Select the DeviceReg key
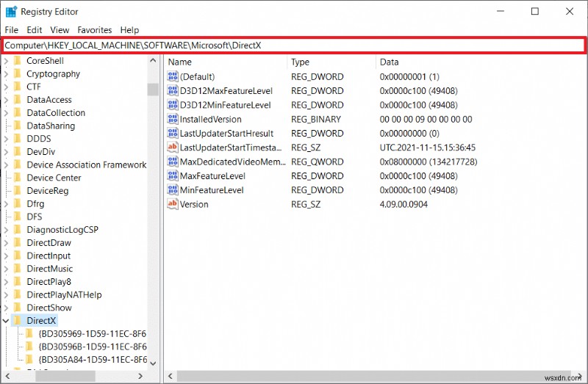Screen dimensions: 588x384 [x=48, y=191]
